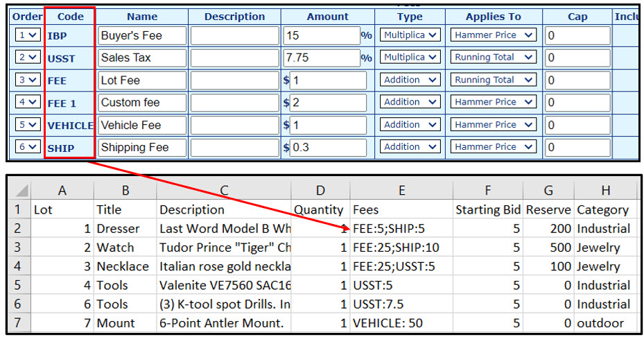The width and height of the screenshot is (644, 337).
Task: Edit the Shipping Fee name field
Action: [x=142, y=147]
